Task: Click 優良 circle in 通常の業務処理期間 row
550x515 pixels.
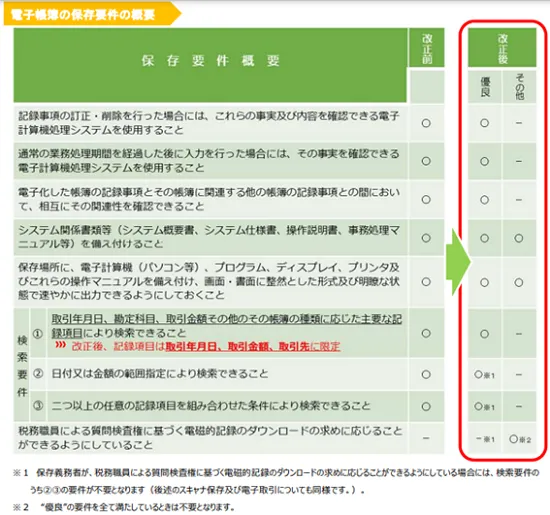Action: (x=484, y=161)
